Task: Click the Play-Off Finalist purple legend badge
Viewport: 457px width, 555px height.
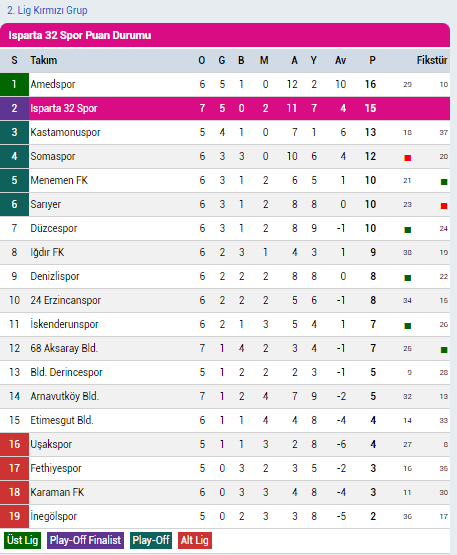Action: [x=85, y=540]
